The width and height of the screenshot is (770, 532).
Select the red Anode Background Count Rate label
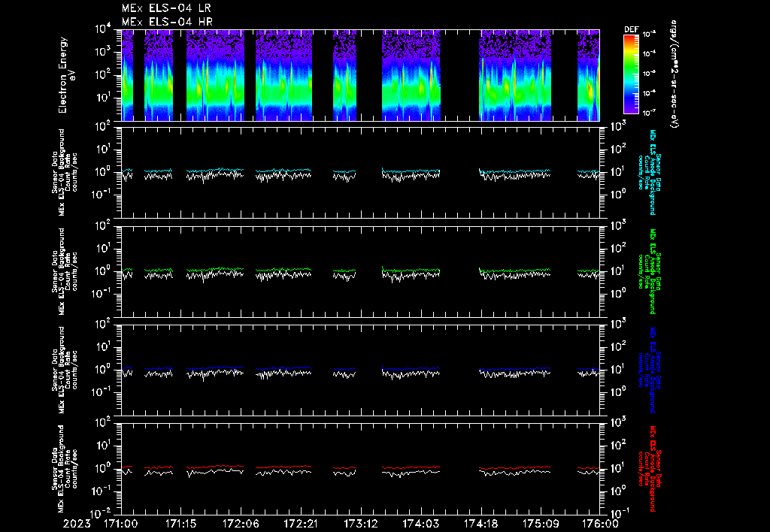[x=649, y=469]
